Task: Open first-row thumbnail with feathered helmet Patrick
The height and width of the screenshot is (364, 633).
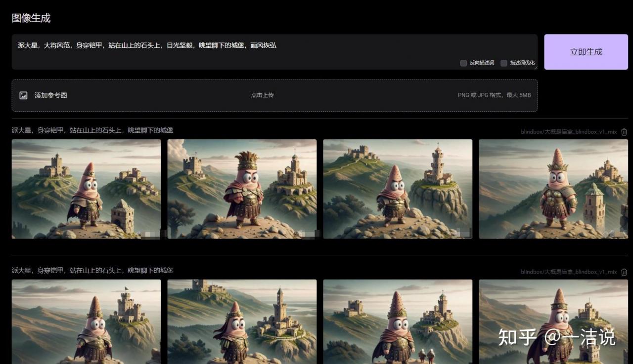Action: pyautogui.click(x=242, y=189)
